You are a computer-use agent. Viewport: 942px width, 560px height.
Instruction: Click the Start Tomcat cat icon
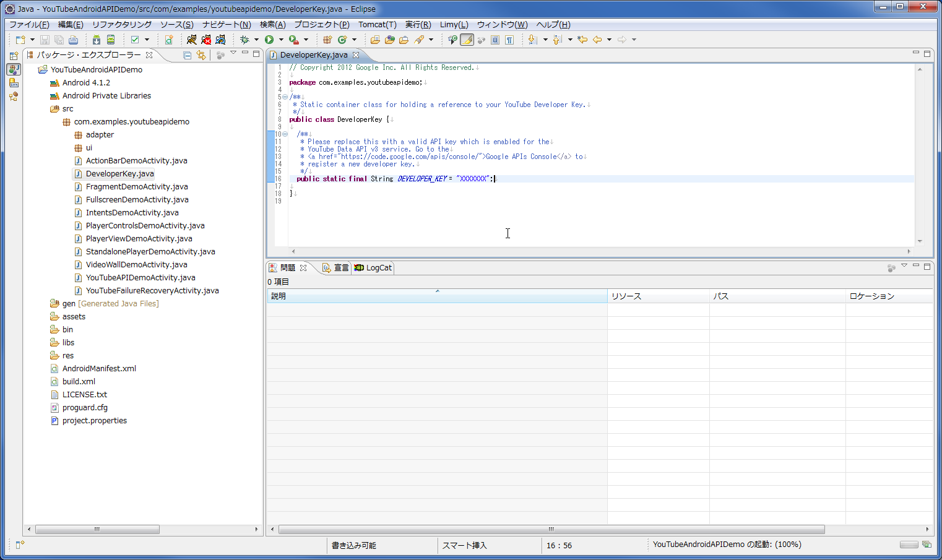tap(192, 40)
